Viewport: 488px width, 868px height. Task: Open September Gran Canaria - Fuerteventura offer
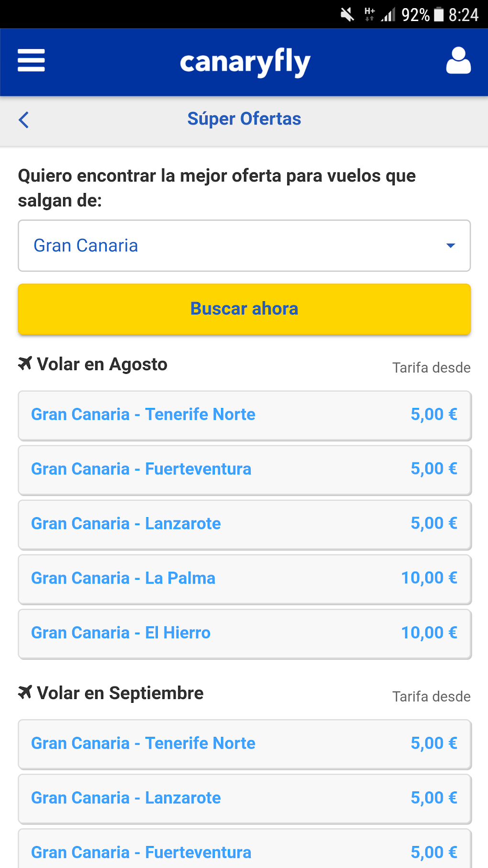click(x=244, y=852)
